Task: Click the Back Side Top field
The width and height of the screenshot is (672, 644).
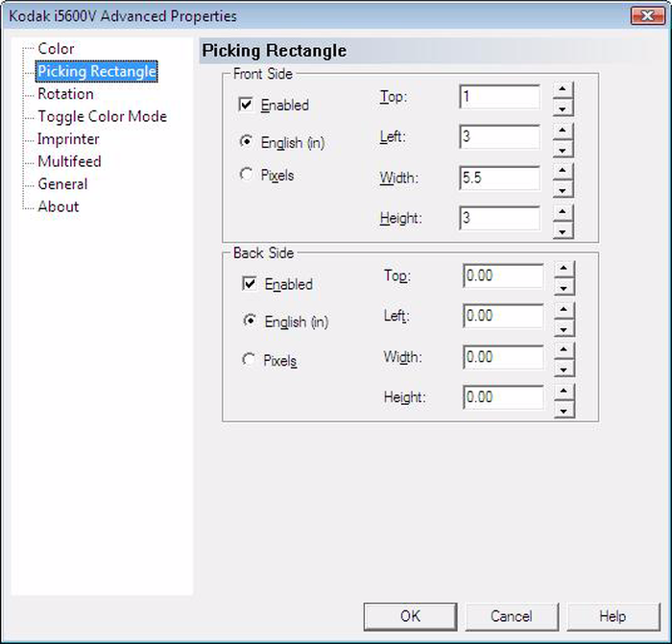Action: pos(503,275)
